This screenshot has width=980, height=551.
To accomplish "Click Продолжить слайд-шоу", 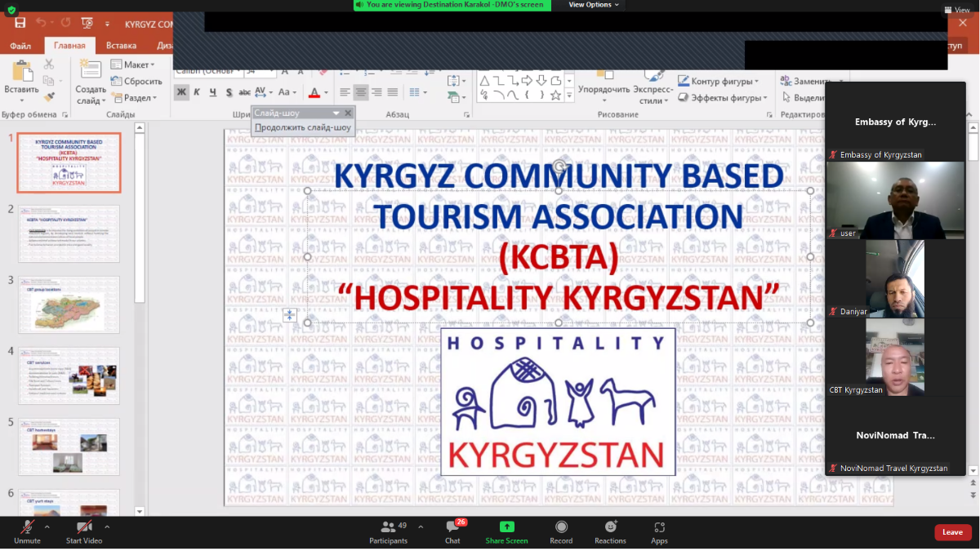I will (x=303, y=127).
